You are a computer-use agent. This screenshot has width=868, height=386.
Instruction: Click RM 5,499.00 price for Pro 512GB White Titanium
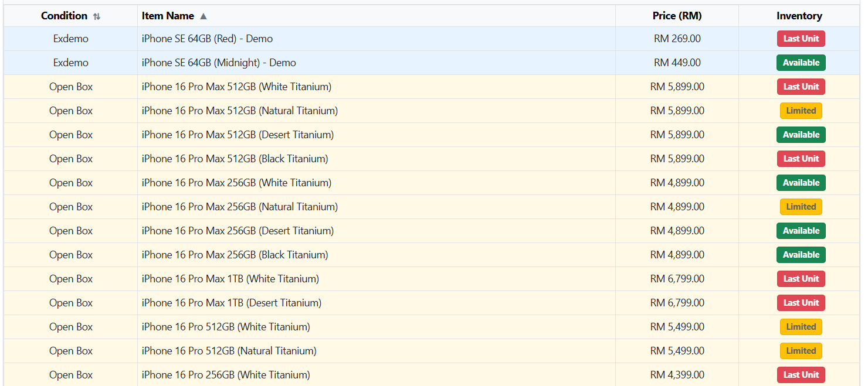pos(677,327)
